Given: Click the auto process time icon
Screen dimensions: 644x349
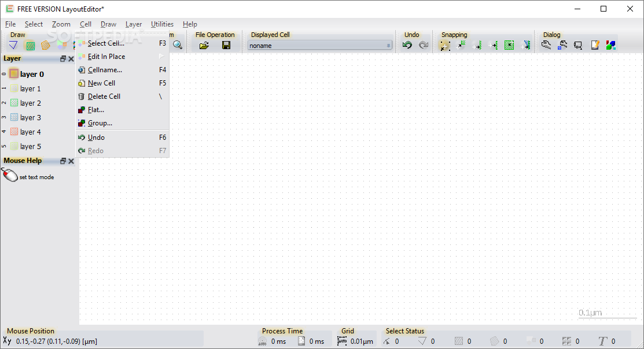Looking at the screenshot, I should pyautogui.click(x=263, y=341).
